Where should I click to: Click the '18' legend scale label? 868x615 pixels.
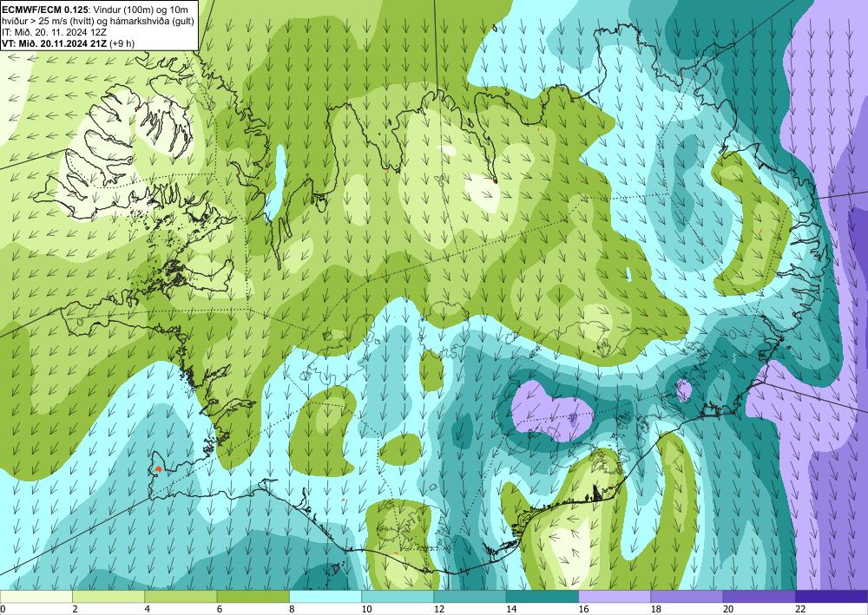[x=656, y=609]
